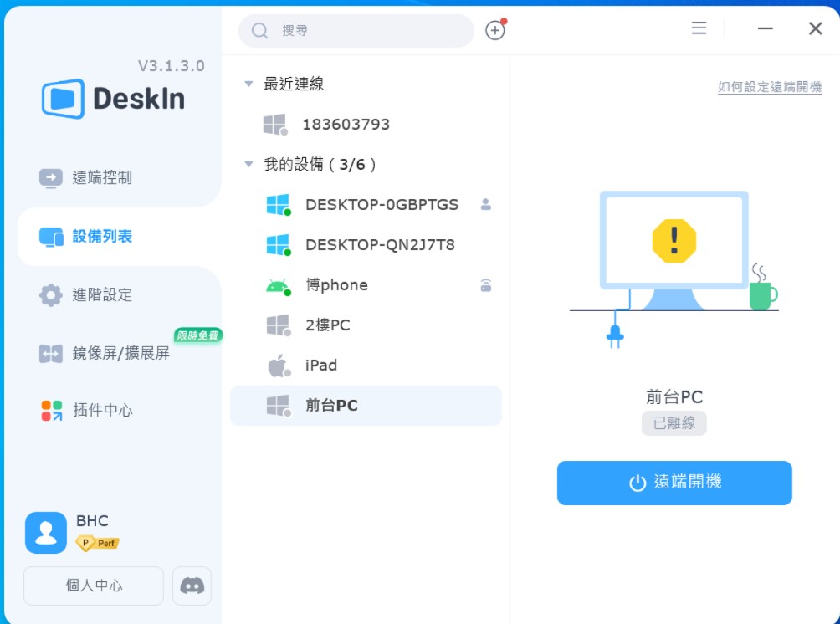The width and height of the screenshot is (840, 624).
Task: Select the 前台PC device row
Action: point(366,406)
